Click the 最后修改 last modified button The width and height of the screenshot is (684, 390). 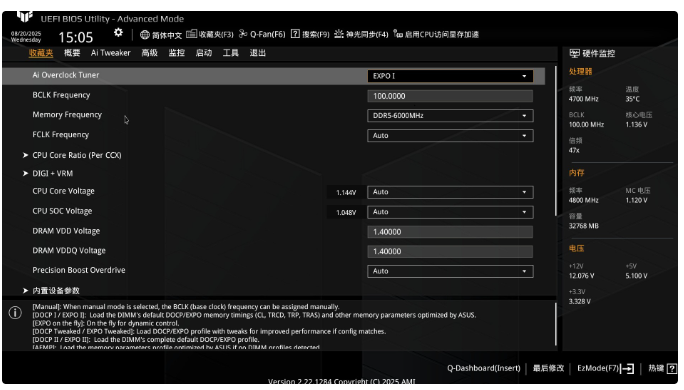tap(548, 369)
